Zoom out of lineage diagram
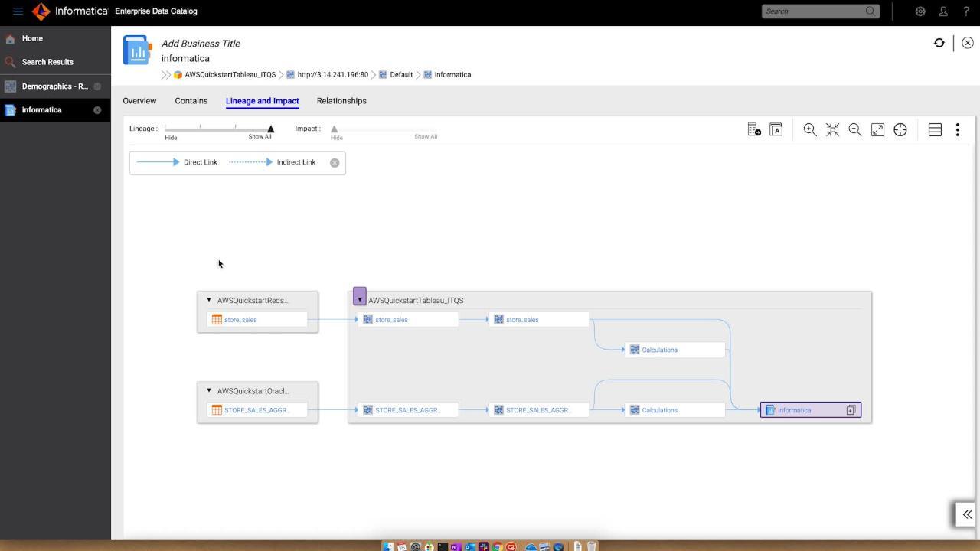Image resolution: width=980 pixels, height=551 pixels. 855,130
